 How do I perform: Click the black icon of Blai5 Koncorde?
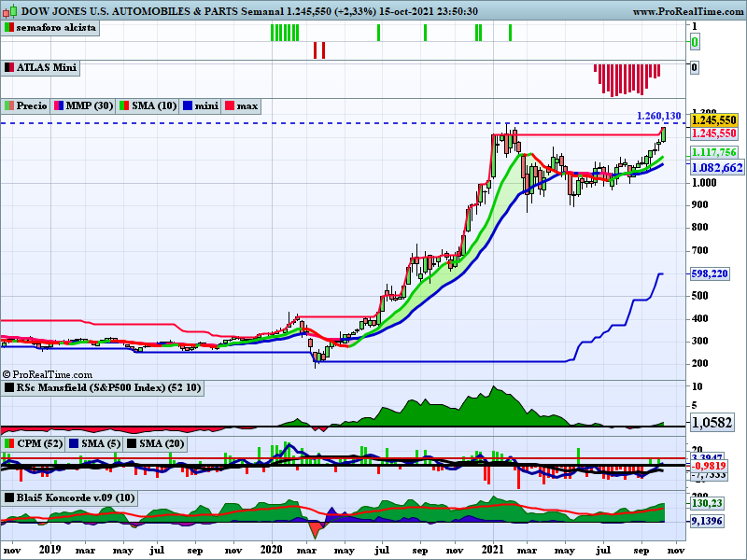9,498
